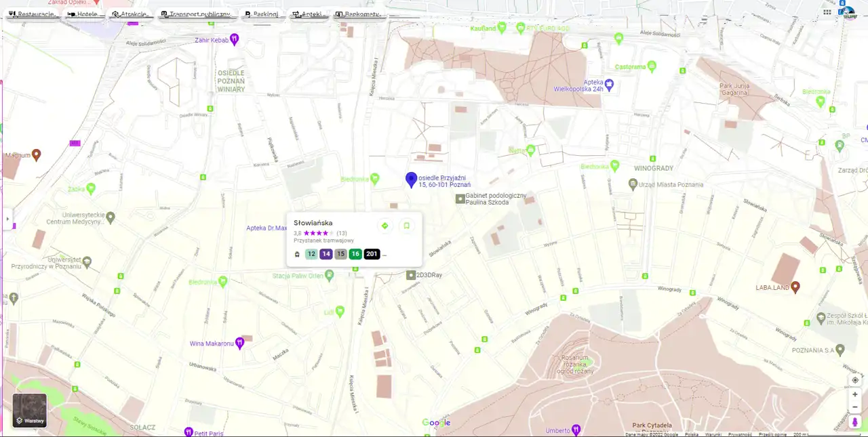Show more lines via ellipsis
This screenshot has width=868, height=437.
[x=384, y=255]
